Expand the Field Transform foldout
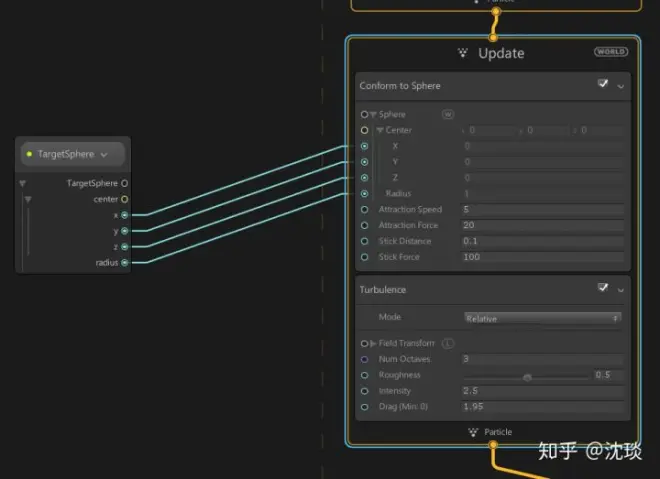Viewport: 660px width, 479px height. (373, 343)
